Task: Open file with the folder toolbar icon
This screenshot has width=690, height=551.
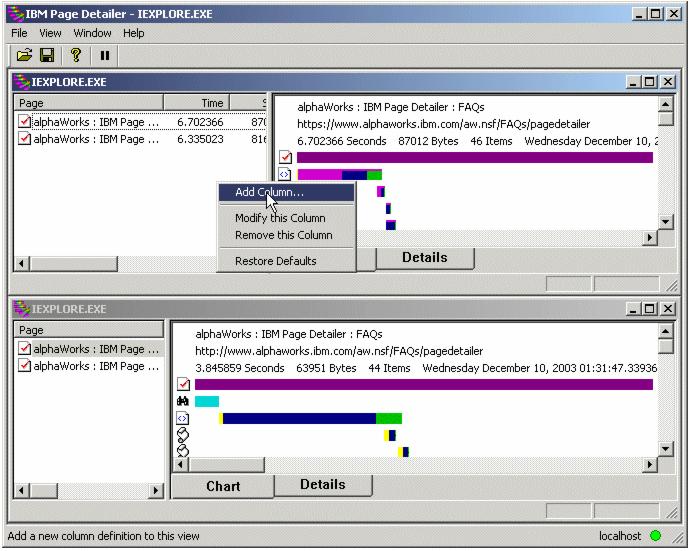Action: coord(24,55)
